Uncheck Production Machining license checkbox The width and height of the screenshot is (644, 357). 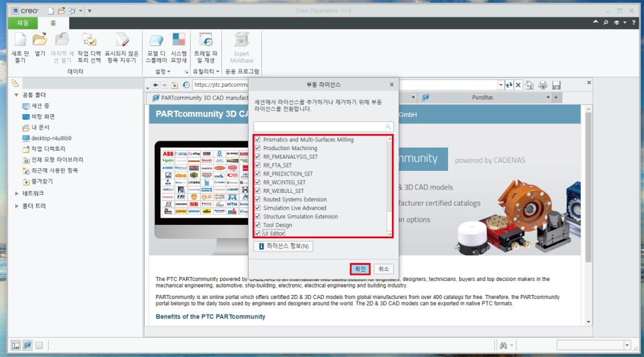pos(258,148)
